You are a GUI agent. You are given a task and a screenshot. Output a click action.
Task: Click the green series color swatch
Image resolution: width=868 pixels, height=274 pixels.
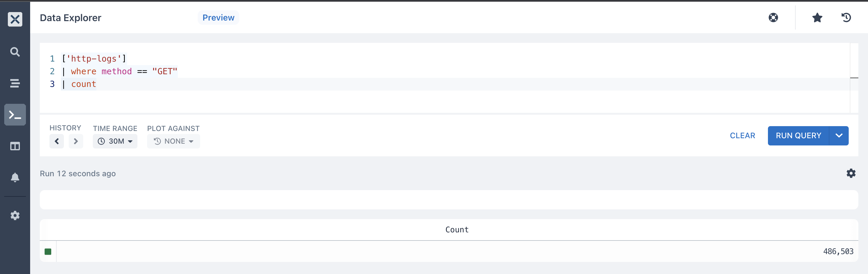pos(48,251)
